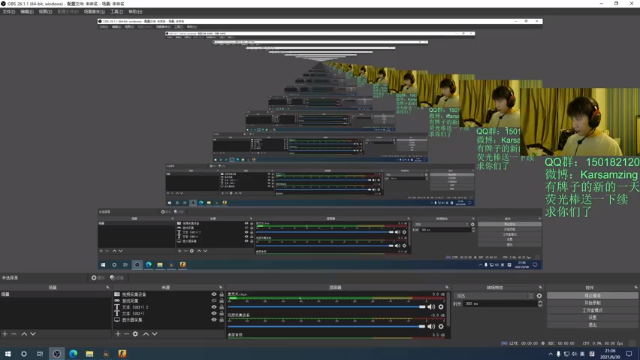Hide the 文本 (GDI+) 2 source
640x360 pixels.
point(214,307)
